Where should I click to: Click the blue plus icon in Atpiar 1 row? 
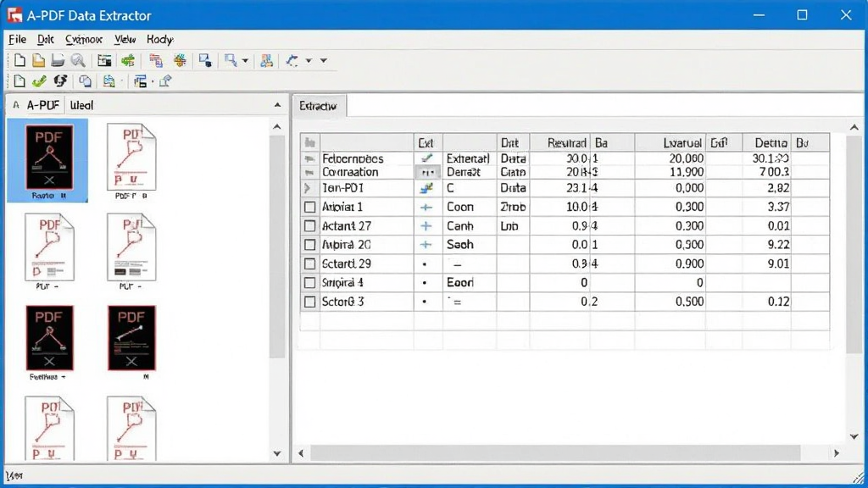[x=426, y=207]
